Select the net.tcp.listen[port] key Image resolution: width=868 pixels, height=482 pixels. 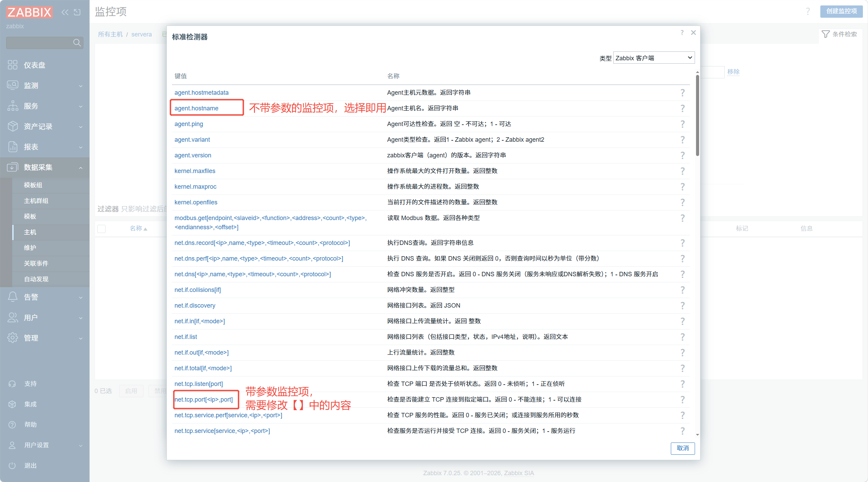[x=199, y=384]
